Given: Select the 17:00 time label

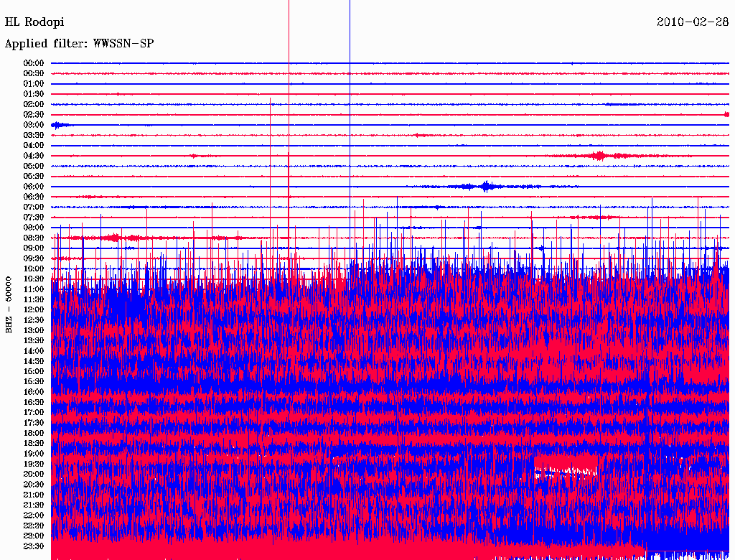Looking at the screenshot, I should 34,412.
